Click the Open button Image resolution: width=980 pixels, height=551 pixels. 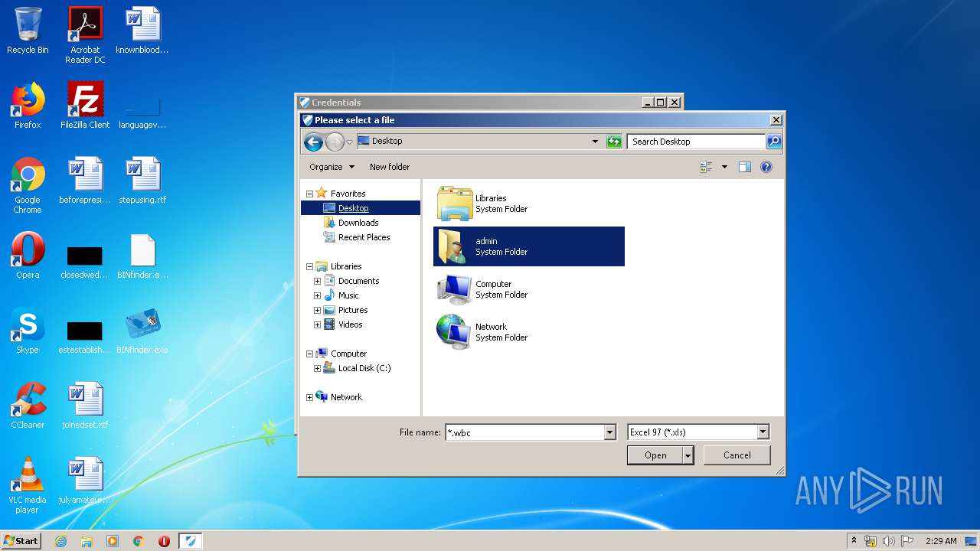(655, 455)
